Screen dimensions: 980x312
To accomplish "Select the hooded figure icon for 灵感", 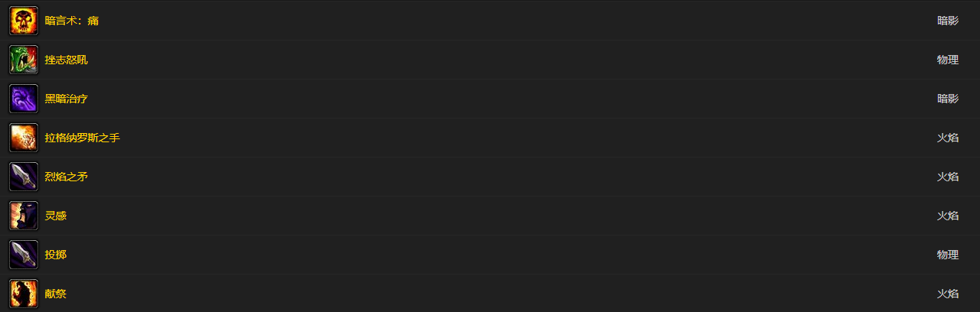I will tap(23, 216).
